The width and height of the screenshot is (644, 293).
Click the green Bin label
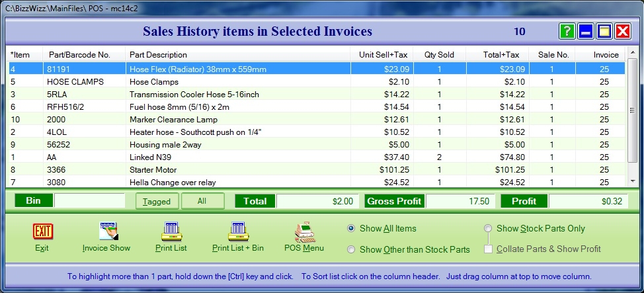34,200
